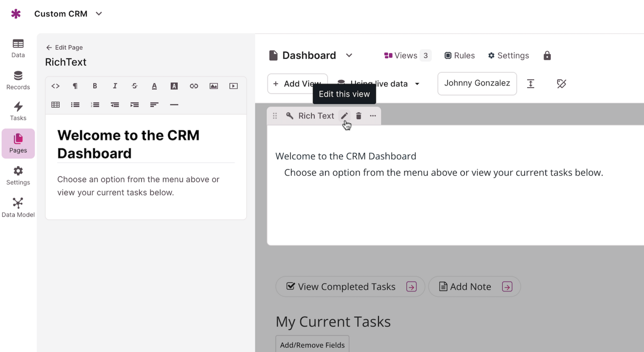Screen dimensions: 644x352
Task: Apply strikethrough formatting
Action: tap(134, 86)
